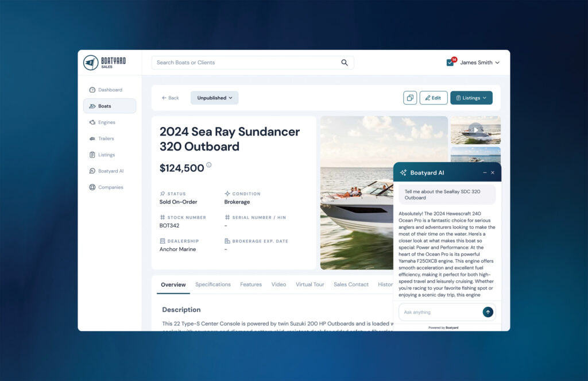The image size is (588, 381).
Task: Click the Brokerage condition value
Action: [x=237, y=202]
